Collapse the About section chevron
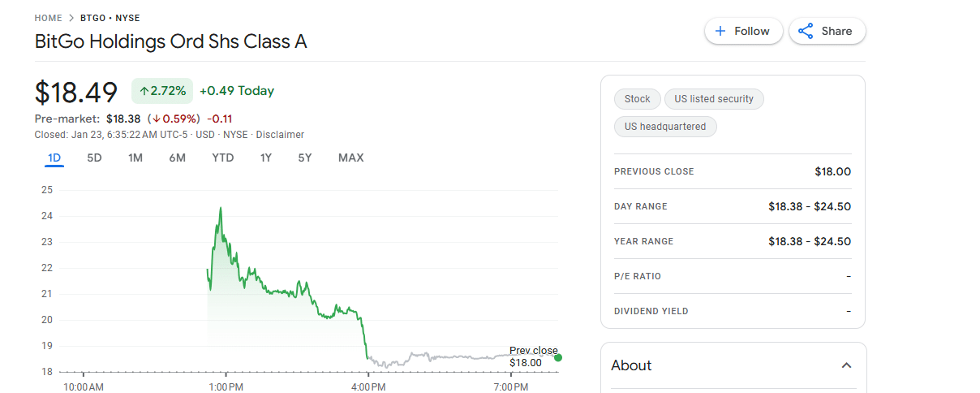 pos(846,365)
